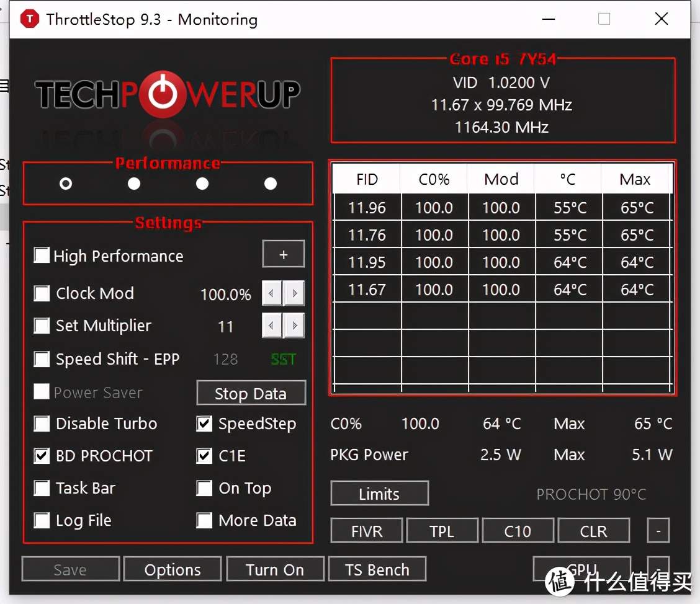Lower Set Multiplier with the left arrow

[x=271, y=326]
